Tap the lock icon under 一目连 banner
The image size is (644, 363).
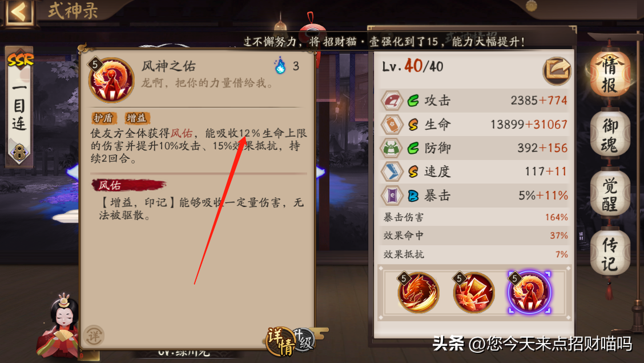19,153
